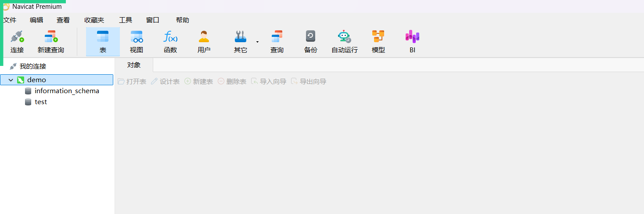Image resolution: width=644 pixels, height=214 pixels.
Task: Open the Tools (工具) menu
Action: pos(126,20)
